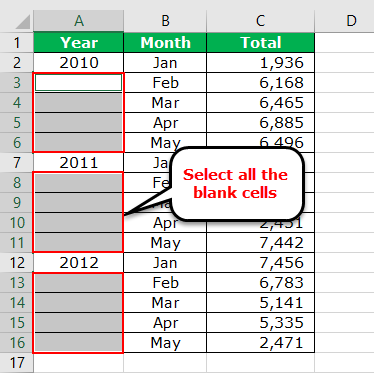
Task: Select column D header
Action: pyautogui.click(x=344, y=21)
